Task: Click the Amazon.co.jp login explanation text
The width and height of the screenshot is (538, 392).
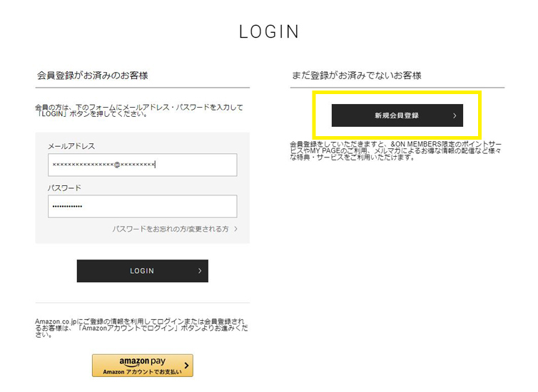Action: tap(141, 328)
